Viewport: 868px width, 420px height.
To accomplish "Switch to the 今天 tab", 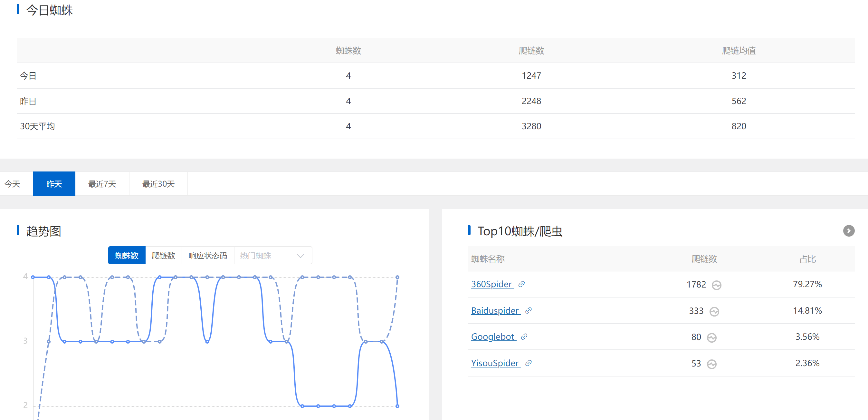I will coord(13,184).
